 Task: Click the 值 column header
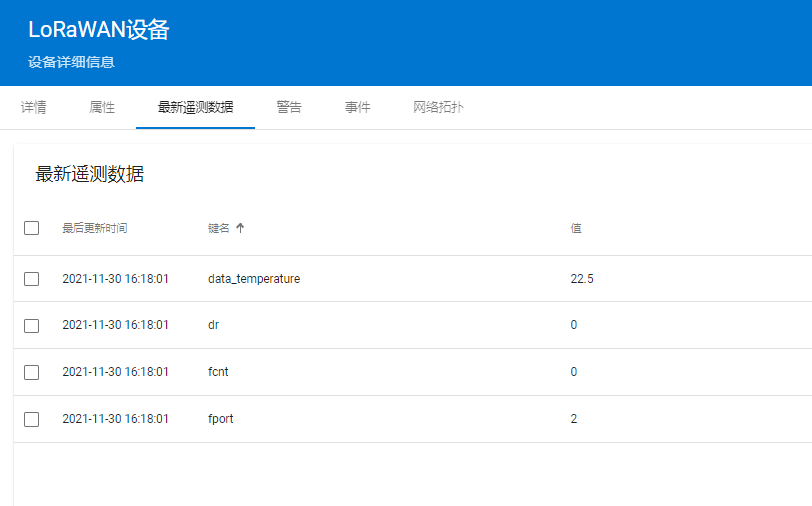pyautogui.click(x=576, y=228)
